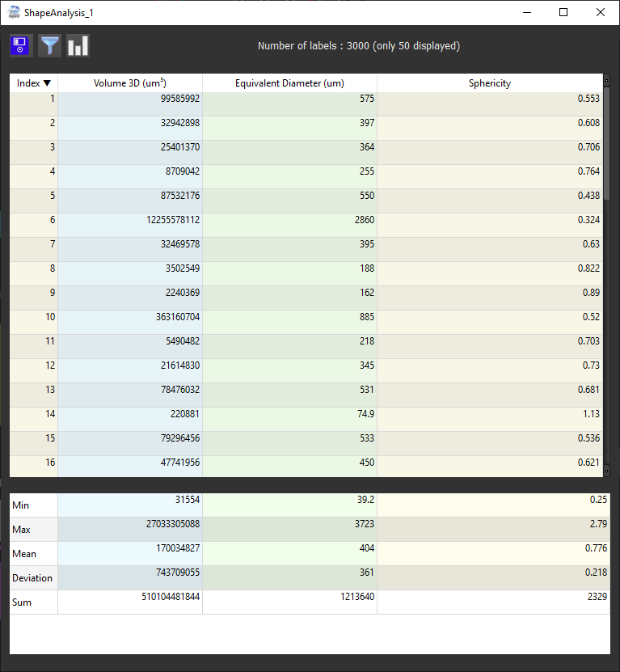Click deviation volume value 743709055

pos(130,577)
